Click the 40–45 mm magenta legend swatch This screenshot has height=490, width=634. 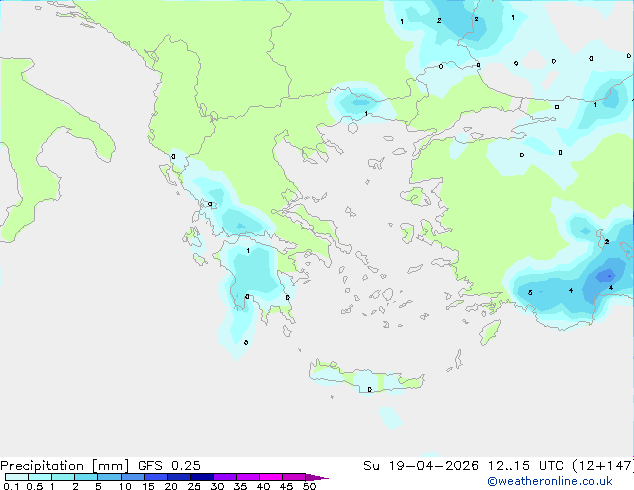(271, 477)
